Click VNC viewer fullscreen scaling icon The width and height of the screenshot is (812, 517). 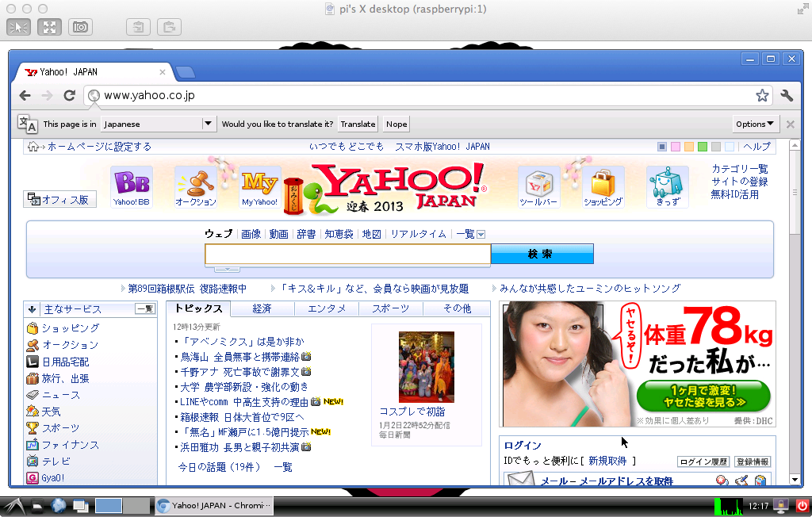pos(49,27)
